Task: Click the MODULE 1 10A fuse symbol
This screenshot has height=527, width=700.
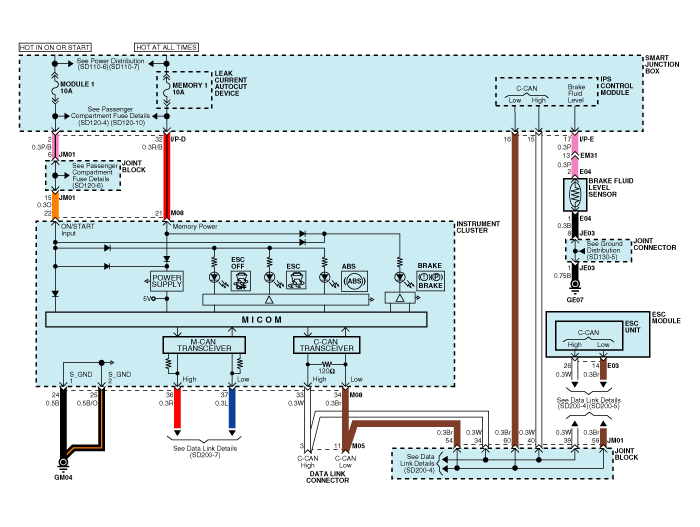Action: 55,87
